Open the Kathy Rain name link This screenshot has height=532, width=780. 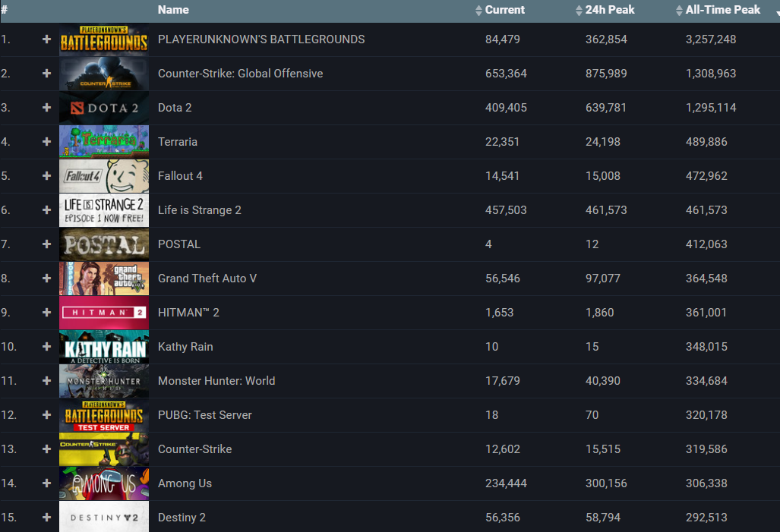pos(185,347)
